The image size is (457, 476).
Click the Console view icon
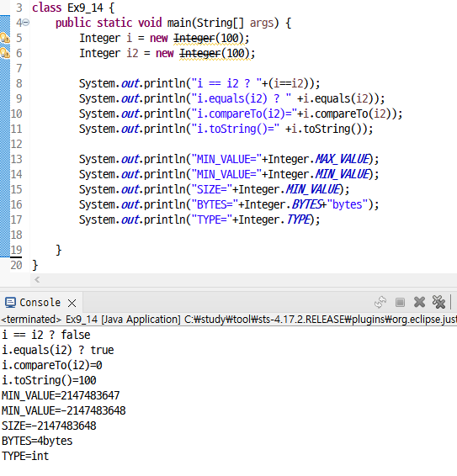coord(10,303)
